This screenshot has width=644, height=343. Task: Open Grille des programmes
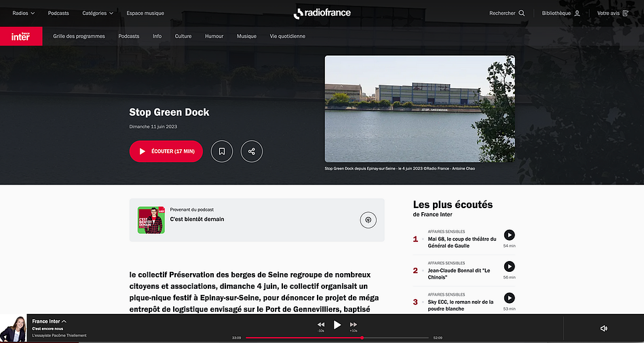[x=79, y=36]
